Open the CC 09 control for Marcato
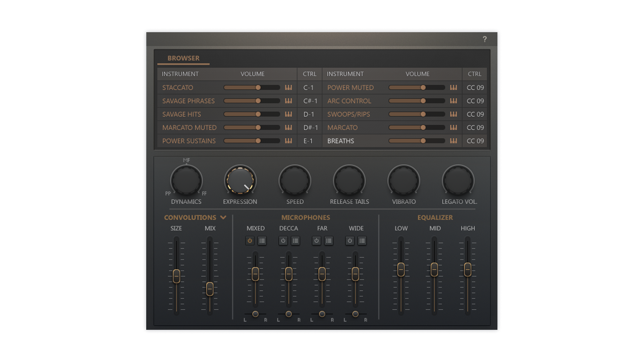The width and height of the screenshot is (644, 362). [x=475, y=128]
